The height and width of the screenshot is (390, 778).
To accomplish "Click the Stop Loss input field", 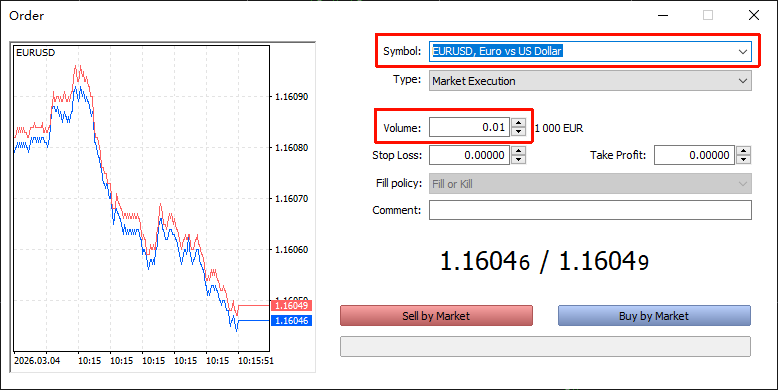I will 469,155.
